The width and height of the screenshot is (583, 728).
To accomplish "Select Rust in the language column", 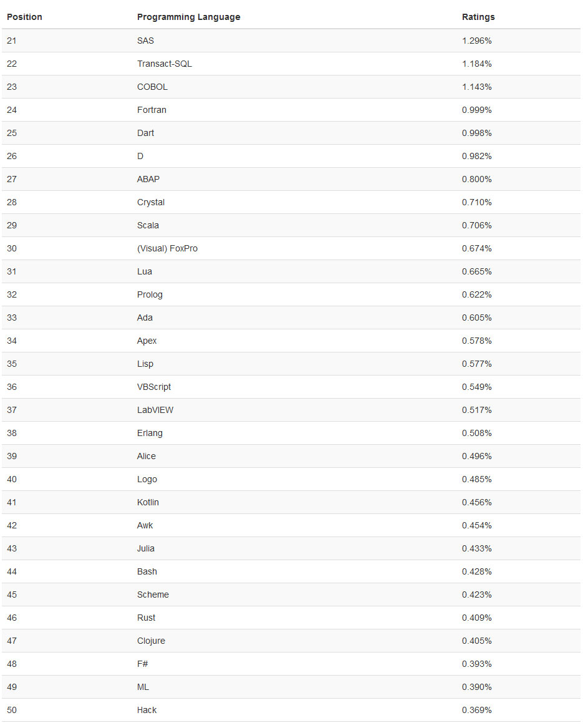I will click(146, 618).
